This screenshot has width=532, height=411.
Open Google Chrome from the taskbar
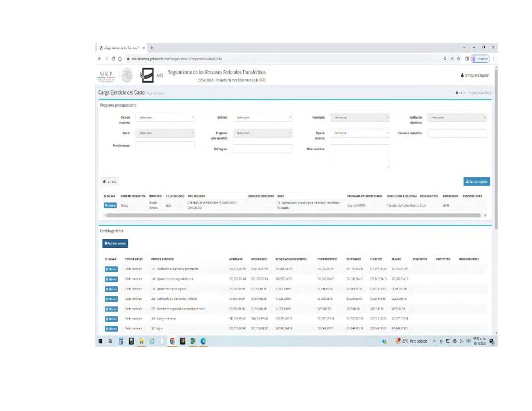pyautogui.click(x=172, y=341)
